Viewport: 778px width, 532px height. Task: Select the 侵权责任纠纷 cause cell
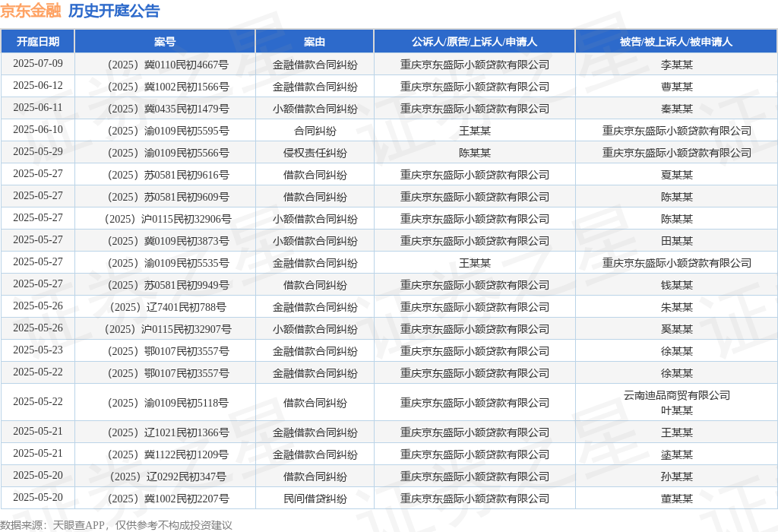coord(315,153)
